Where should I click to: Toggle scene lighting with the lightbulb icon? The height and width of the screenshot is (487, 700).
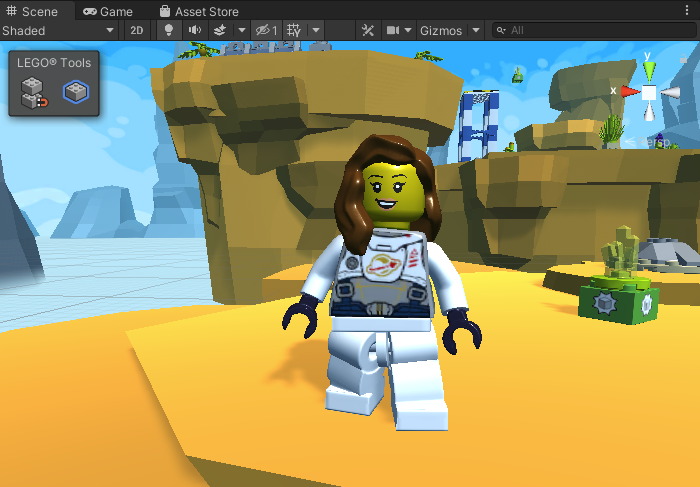168,30
